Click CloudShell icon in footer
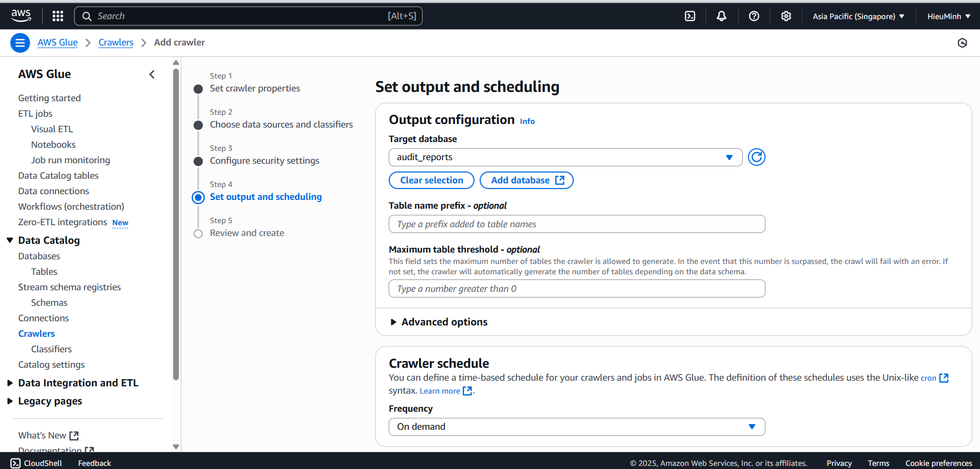 tap(16, 463)
